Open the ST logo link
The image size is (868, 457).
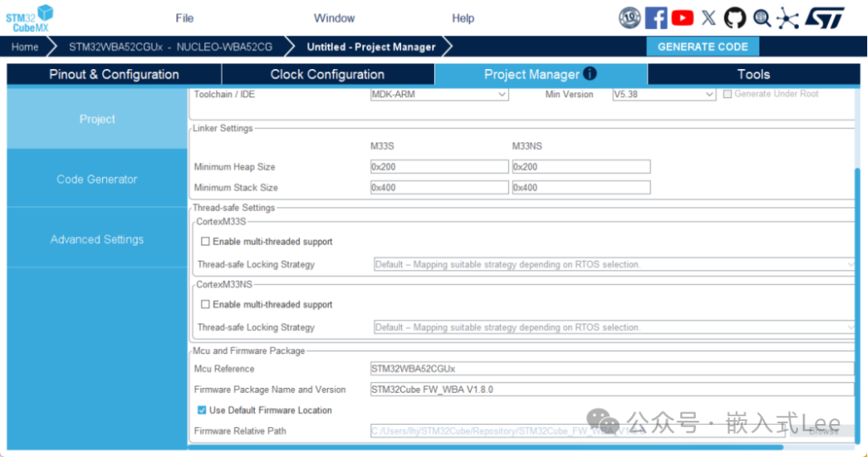point(825,18)
